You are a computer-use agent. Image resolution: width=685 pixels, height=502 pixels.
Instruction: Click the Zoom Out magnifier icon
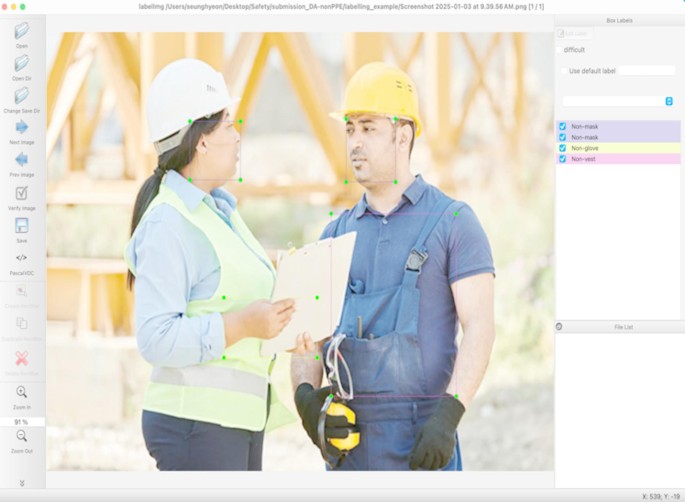pos(21,436)
